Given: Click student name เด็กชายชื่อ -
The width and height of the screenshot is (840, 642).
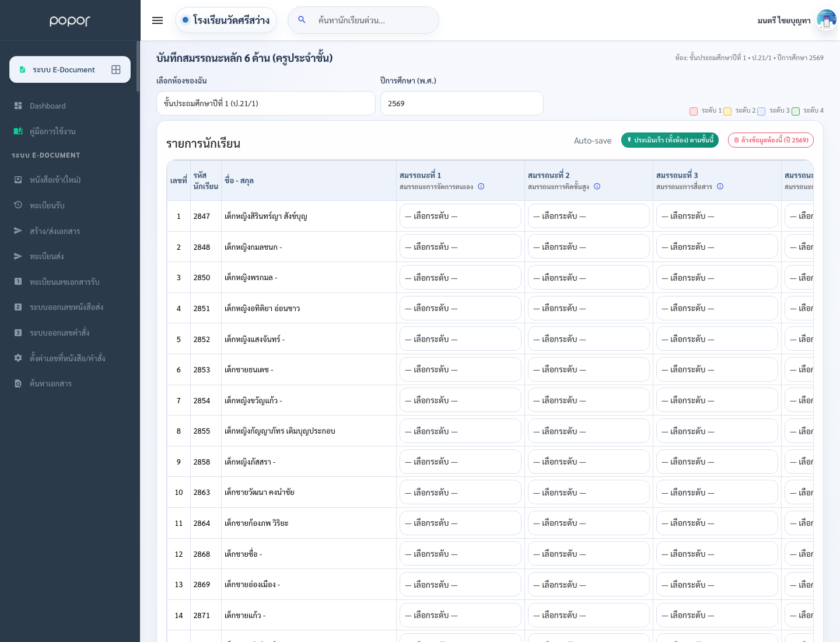Looking at the screenshot, I should click(x=243, y=554).
